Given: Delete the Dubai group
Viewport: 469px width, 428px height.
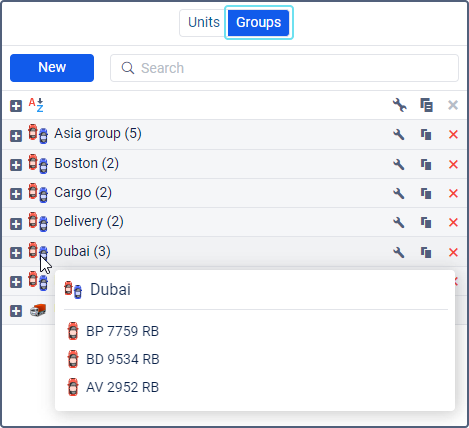Looking at the screenshot, I should coord(453,252).
